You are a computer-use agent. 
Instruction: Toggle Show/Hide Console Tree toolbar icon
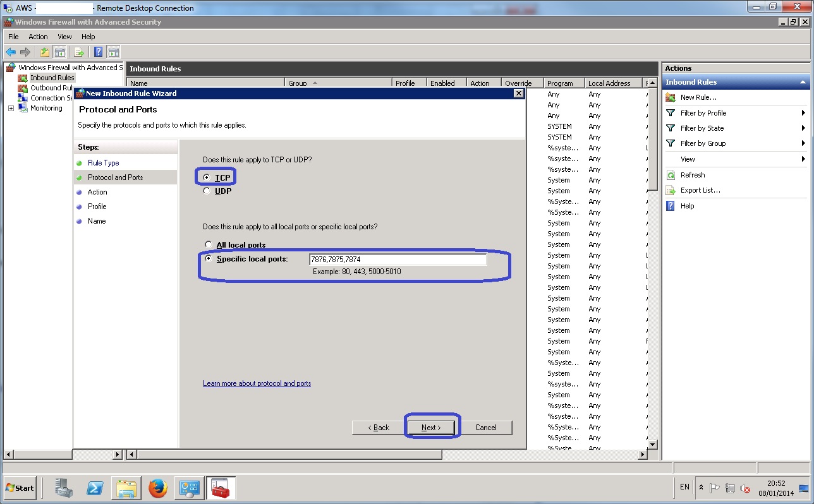pyautogui.click(x=60, y=52)
